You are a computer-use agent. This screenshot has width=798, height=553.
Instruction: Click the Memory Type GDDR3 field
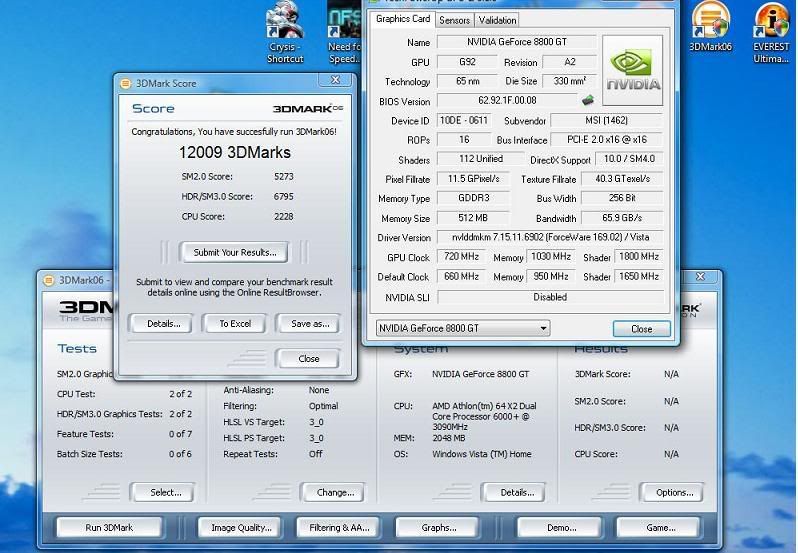click(473, 198)
